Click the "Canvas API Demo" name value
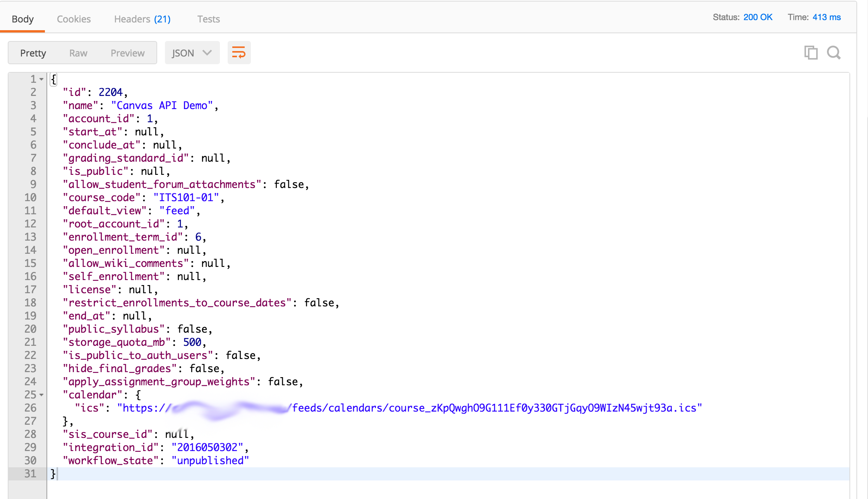This screenshot has height=499, width=868. (x=162, y=106)
